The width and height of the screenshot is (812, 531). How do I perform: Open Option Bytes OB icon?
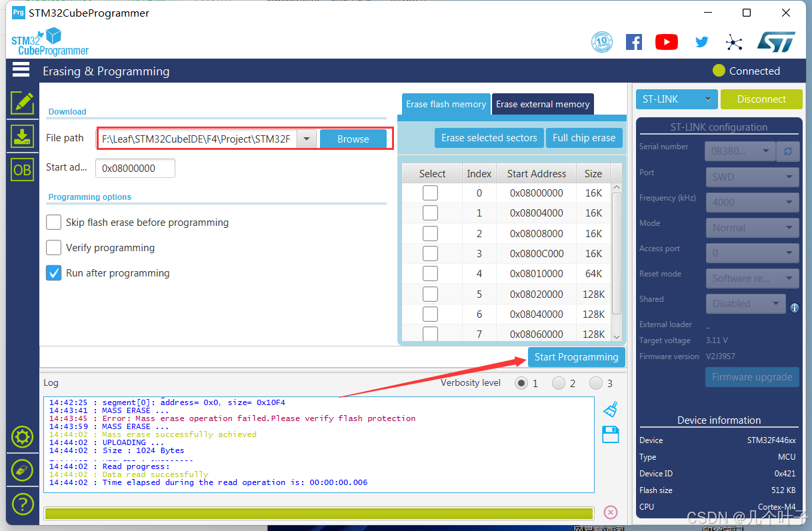pyautogui.click(x=22, y=170)
